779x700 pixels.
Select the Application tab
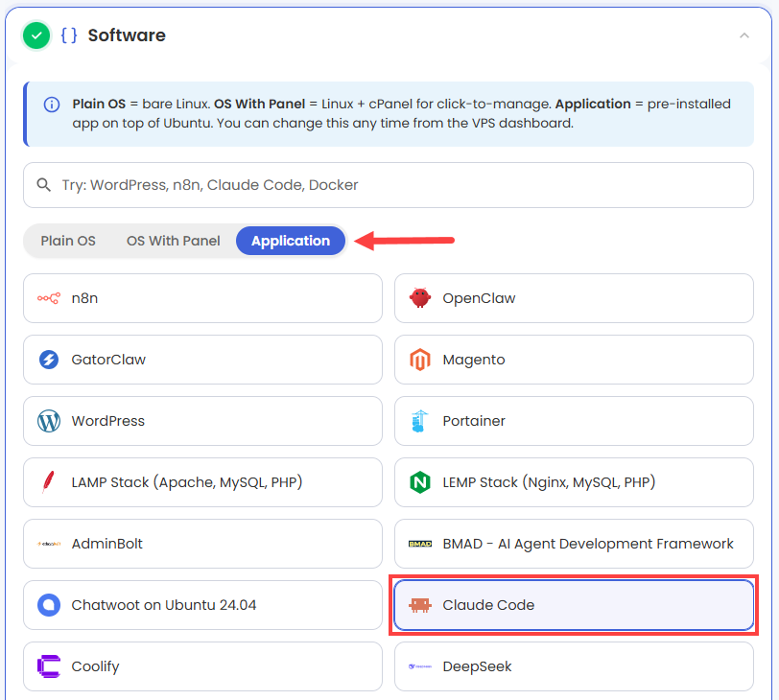pyautogui.click(x=291, y=241)
